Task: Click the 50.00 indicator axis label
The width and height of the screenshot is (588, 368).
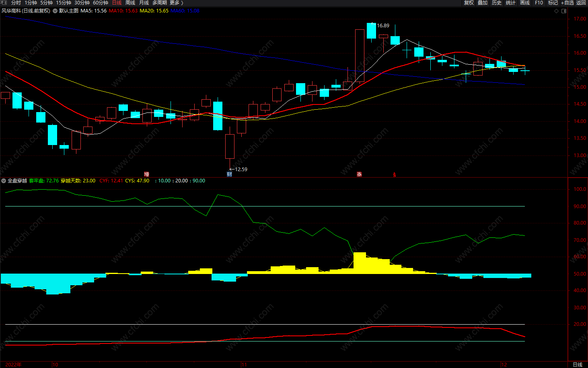Action: click(x=580, y=274)
